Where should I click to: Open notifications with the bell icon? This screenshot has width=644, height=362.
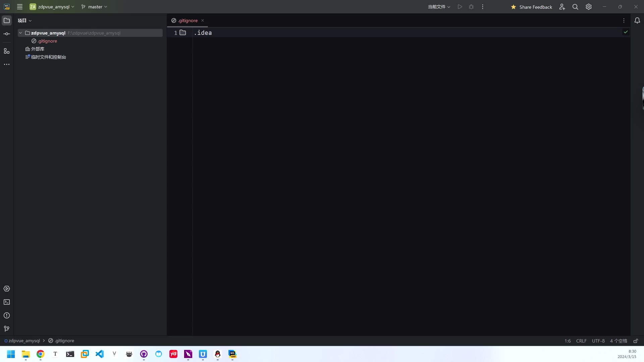point(638,20)
